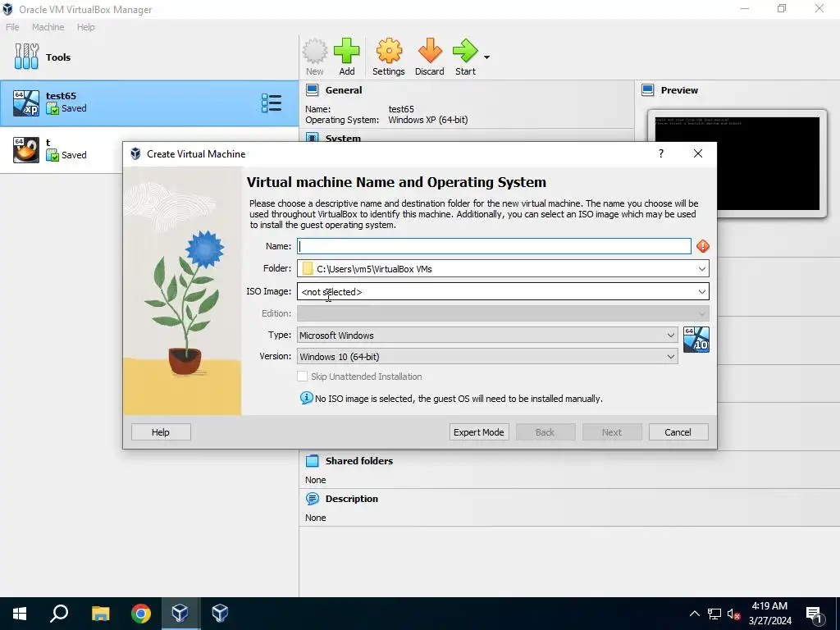Click the dialog's question mark help icon
840x630 pixels.
click(x=661, y=153)
